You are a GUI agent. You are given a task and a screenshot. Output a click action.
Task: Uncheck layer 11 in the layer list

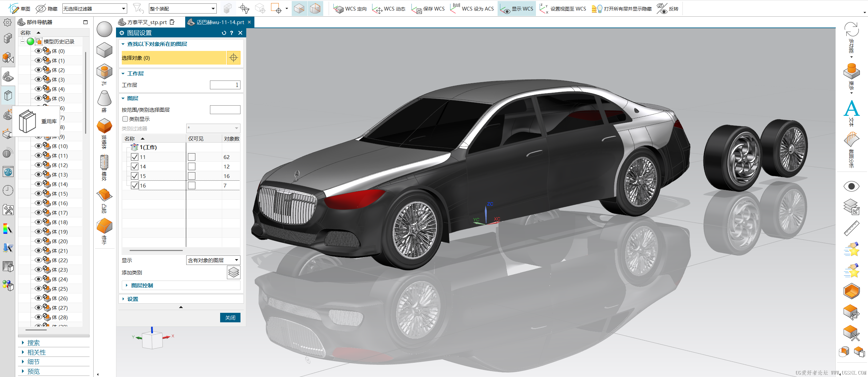[135, 157]
